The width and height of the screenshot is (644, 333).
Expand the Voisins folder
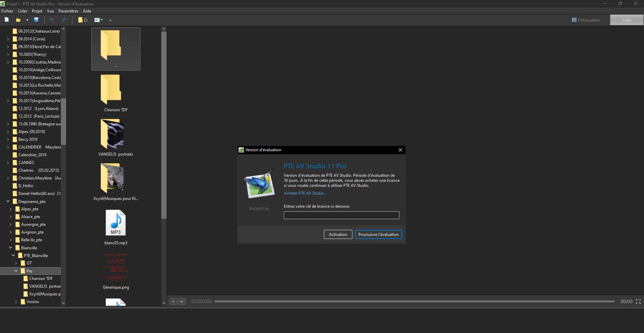point(16,302)
